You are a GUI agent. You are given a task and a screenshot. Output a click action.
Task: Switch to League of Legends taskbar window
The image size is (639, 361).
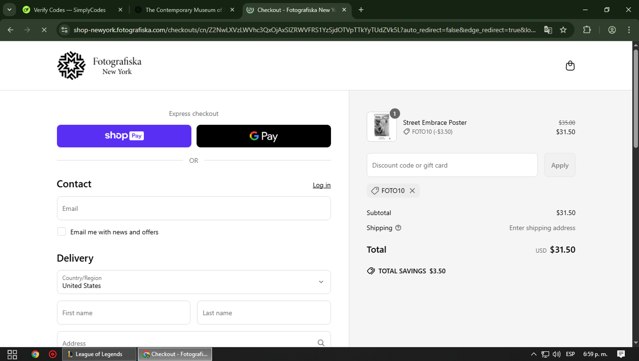[x=99, y=354]
